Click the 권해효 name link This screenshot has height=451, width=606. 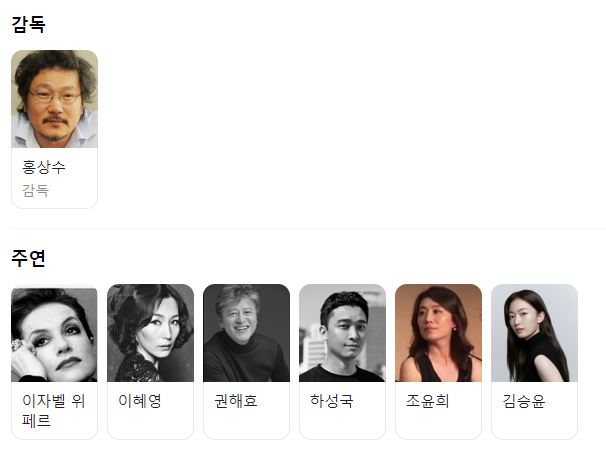pos(236,401)
